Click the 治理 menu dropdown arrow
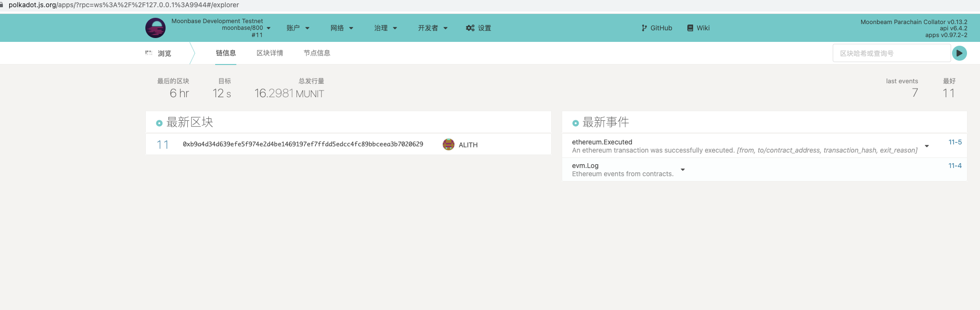 [395, 28]
